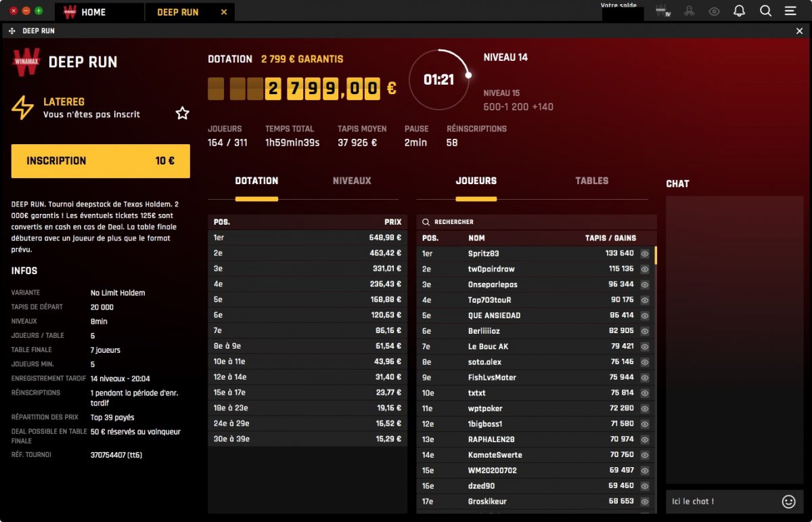
Task: Watch player tw0pairdraw via eye icon
Action: pos(645,269)
